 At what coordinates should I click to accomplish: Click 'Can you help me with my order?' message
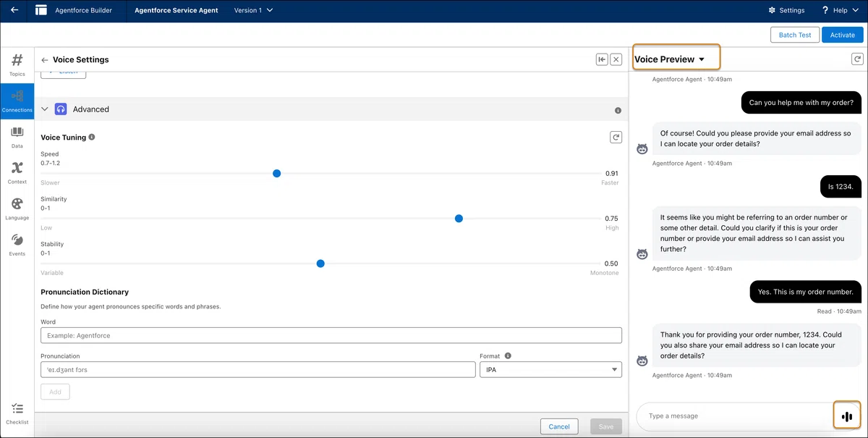click(x=801, y=103)
